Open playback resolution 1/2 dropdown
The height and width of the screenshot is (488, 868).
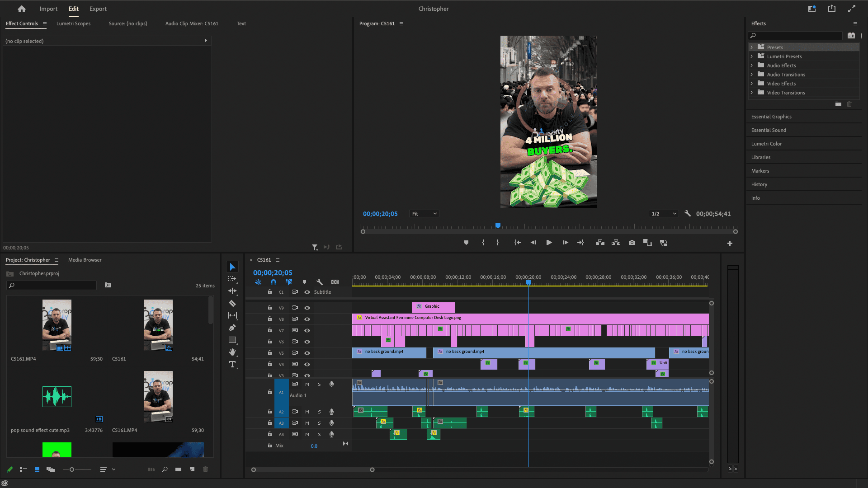click(x=664, y=214)
